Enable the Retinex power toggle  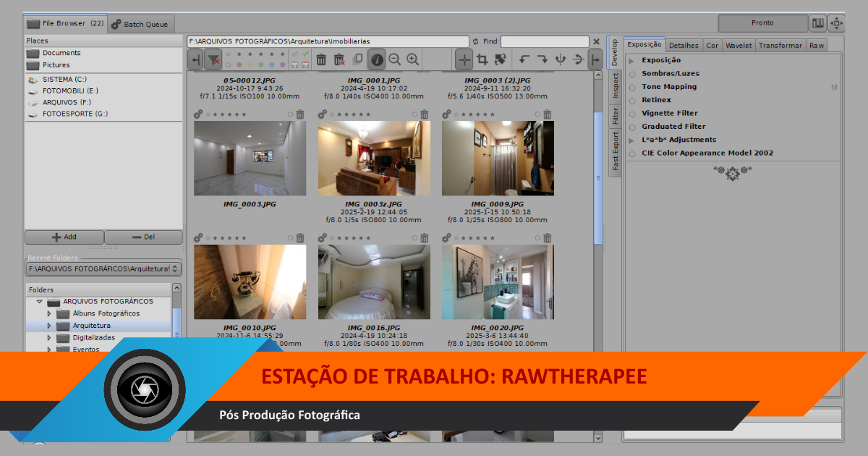point(632,101)
